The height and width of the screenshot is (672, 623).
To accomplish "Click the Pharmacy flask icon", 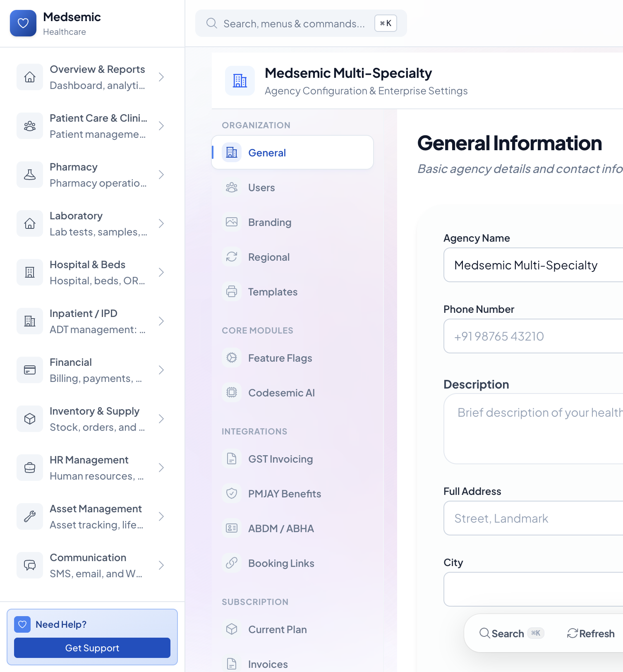I will click(x=30, y=175).
